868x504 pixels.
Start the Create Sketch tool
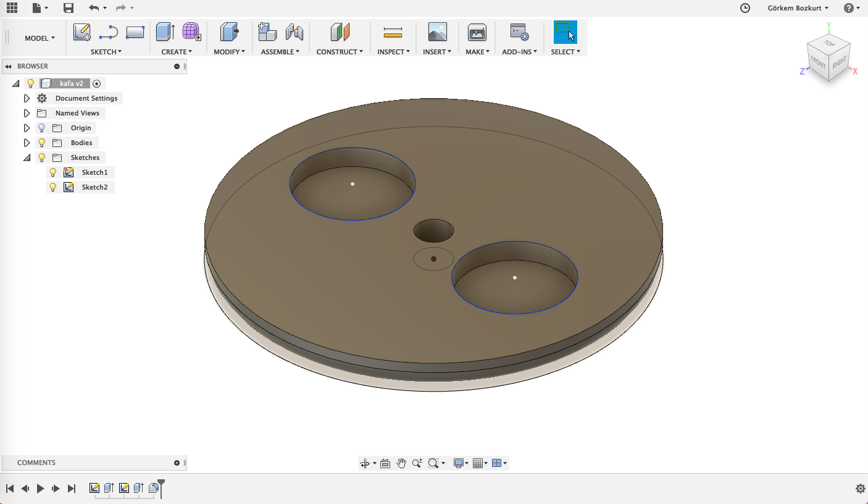tap(82, 32)
